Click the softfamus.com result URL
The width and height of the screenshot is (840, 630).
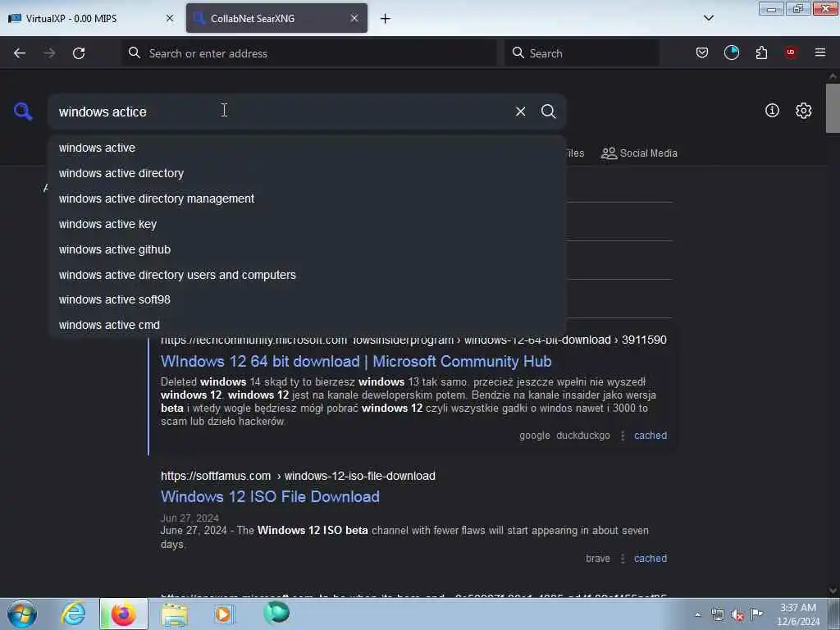pos(298,476)
